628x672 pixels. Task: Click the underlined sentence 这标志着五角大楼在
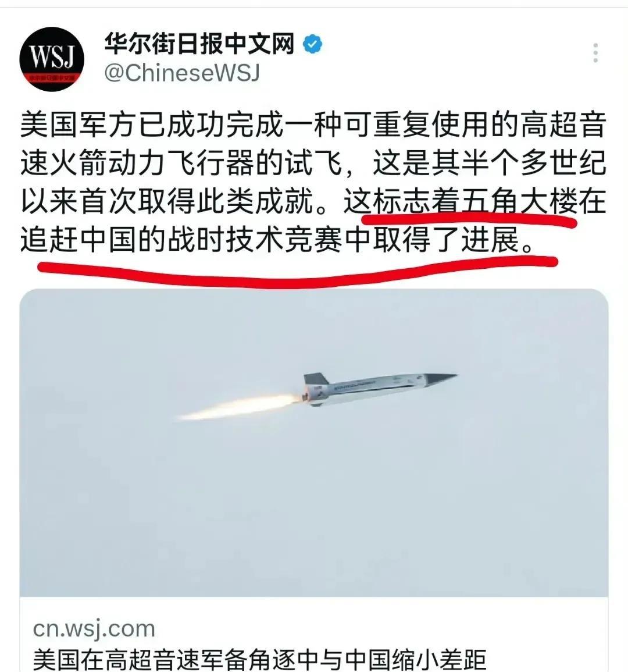click(x=474, y=201)
